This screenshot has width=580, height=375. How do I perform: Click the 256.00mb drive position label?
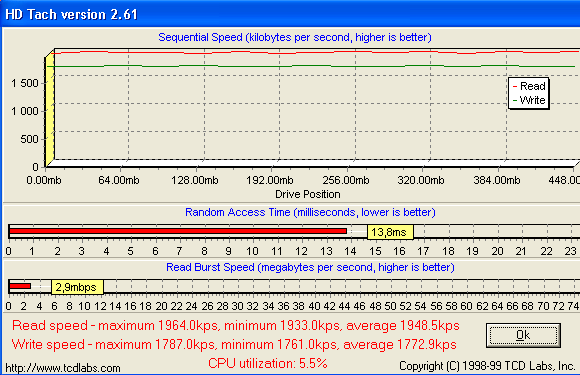[346, 180]
